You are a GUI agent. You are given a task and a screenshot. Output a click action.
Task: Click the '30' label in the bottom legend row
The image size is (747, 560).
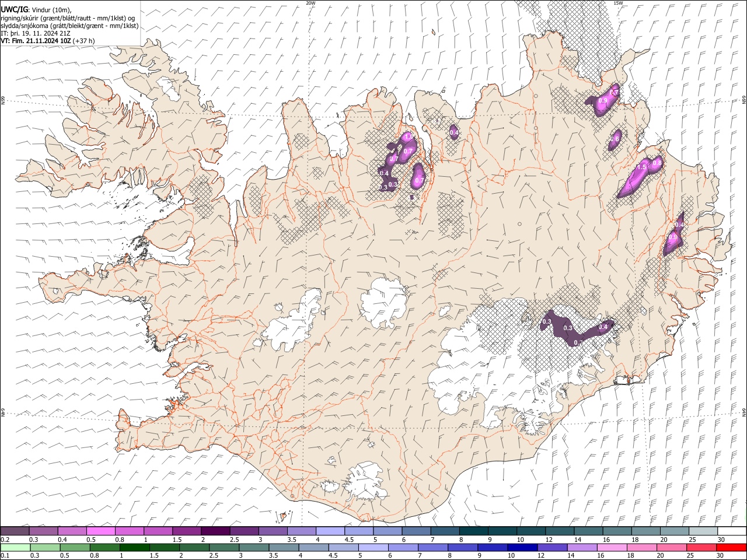[x=721, y=555]
